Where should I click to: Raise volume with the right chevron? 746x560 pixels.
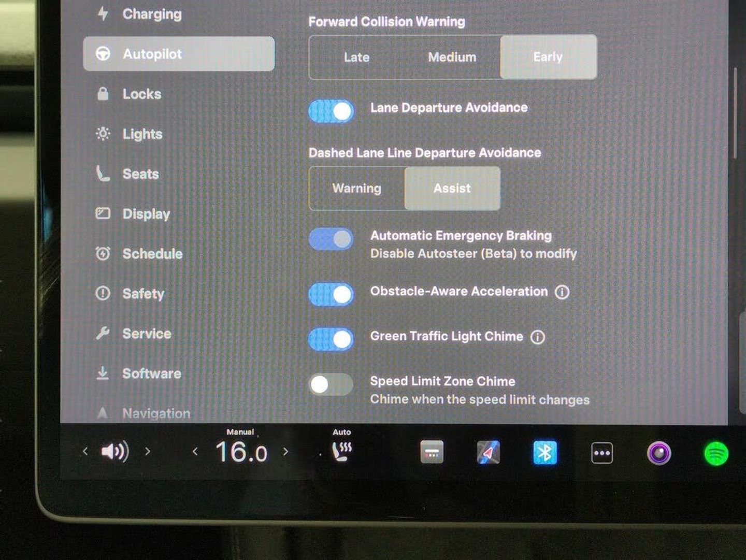148,452
